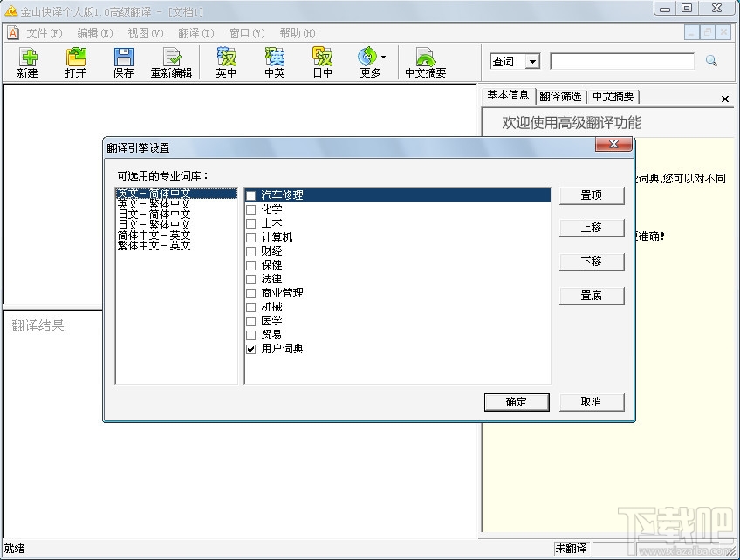Close the 翻译引擎设置 dialog
Viewport: 740px width, 560px height.
pyautogui.click(x=613, y=144)
